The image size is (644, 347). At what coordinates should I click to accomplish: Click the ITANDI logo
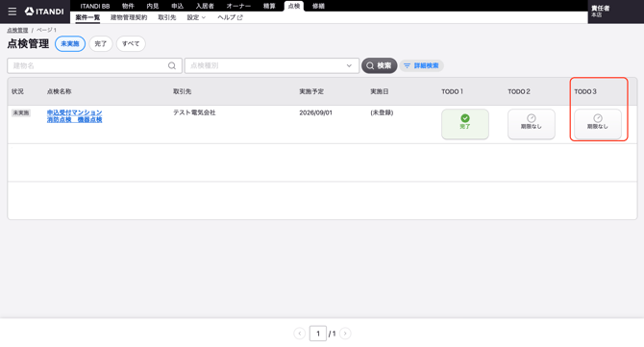click(44, 12)
